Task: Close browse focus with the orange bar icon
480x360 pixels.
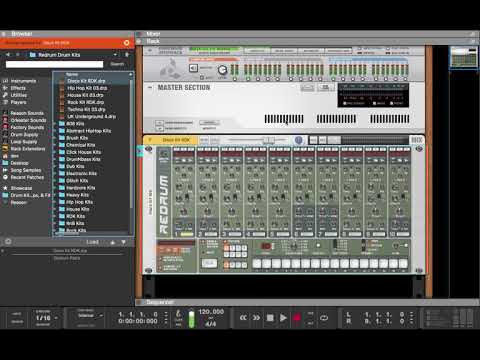Action: [x=126, y=43]
